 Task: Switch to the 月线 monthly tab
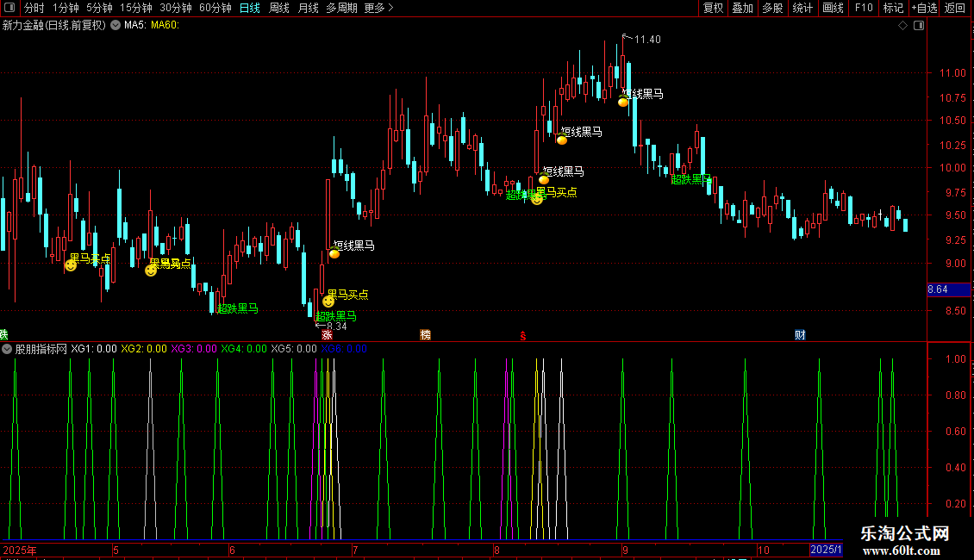[308, 8]
